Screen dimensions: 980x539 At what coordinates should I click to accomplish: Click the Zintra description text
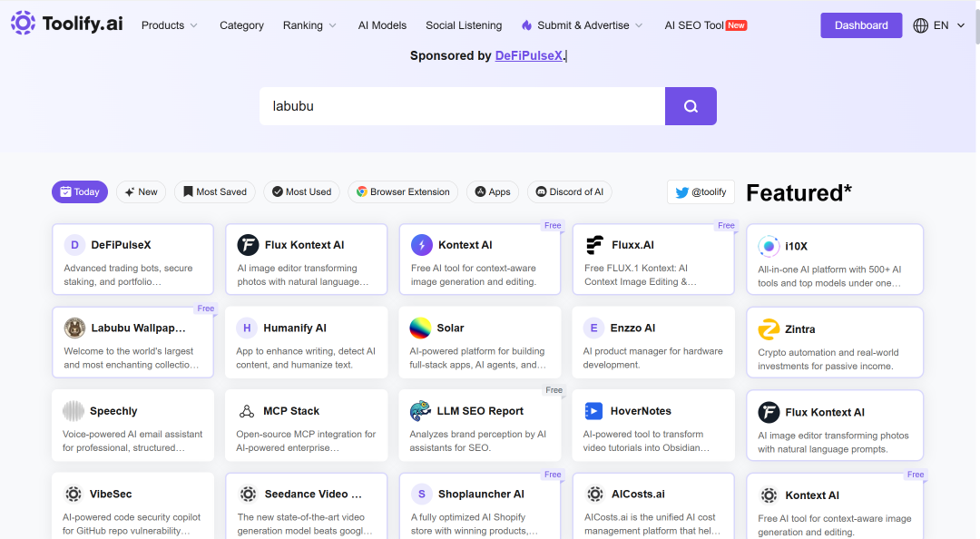click(828, 359)
